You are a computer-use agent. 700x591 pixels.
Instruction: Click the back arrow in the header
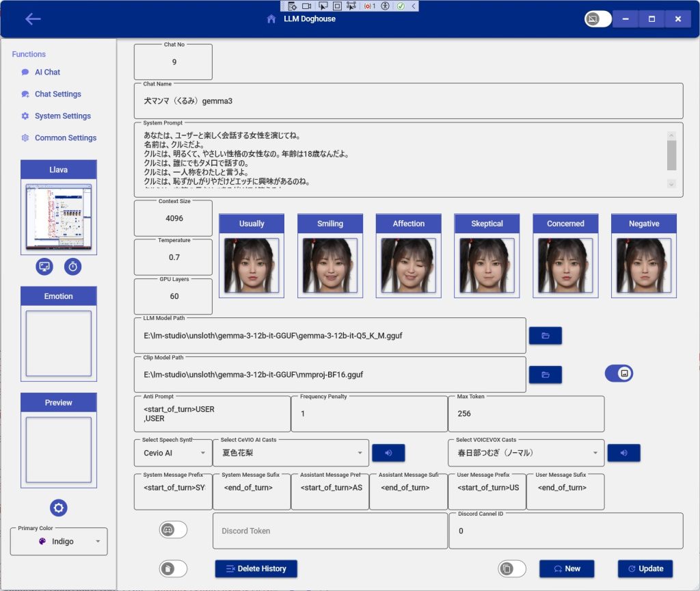33,18
